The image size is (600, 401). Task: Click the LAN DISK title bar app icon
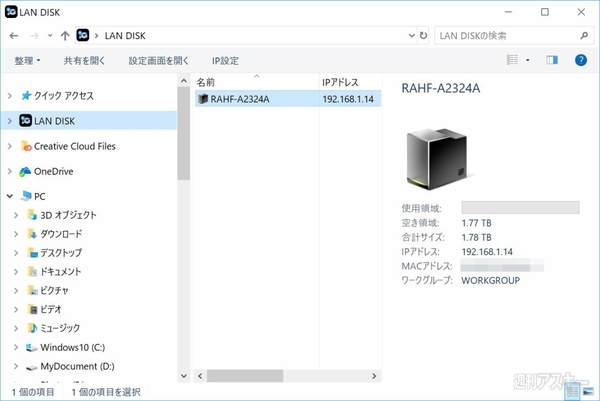11,12
